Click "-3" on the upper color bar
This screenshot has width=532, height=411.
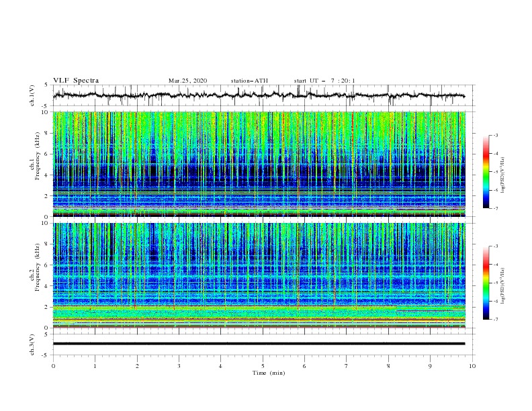click(495, 135)
